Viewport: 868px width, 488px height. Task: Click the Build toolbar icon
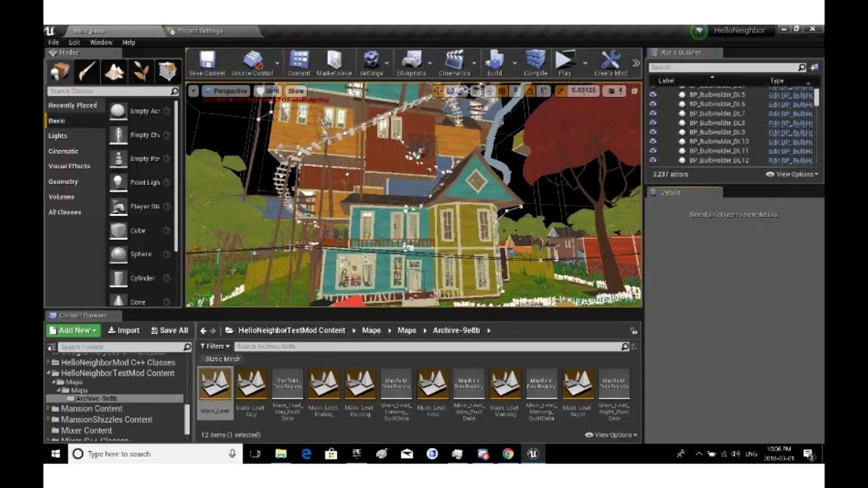pos(494,60)
